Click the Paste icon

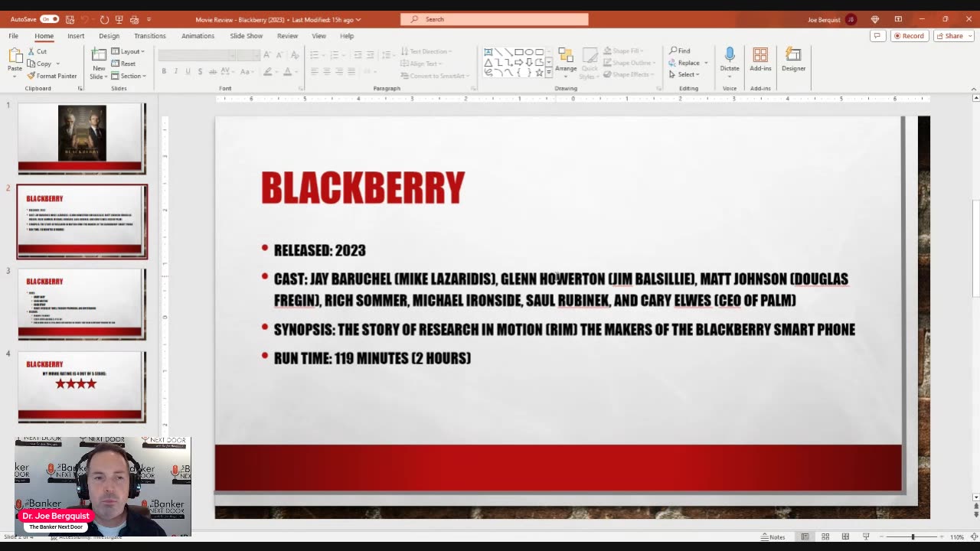click(x=15, y=56)
